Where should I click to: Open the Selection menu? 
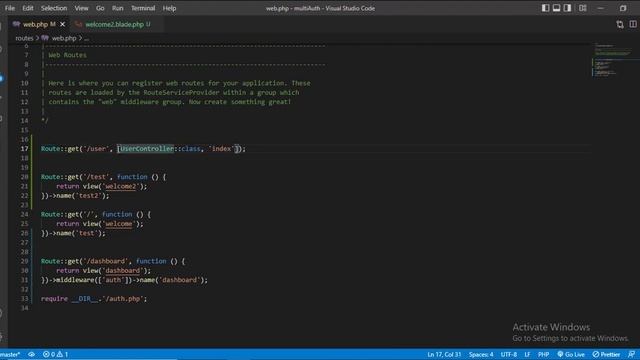click(x=54, y=8)
